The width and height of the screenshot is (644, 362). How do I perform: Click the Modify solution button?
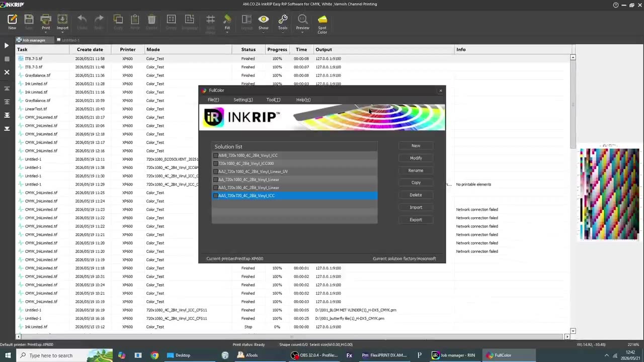point(416,158)
